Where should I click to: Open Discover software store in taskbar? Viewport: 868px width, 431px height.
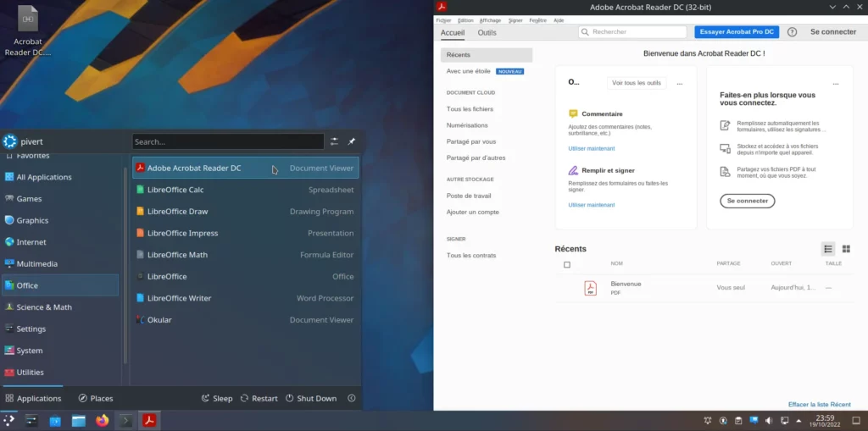[x=55, y=421]
